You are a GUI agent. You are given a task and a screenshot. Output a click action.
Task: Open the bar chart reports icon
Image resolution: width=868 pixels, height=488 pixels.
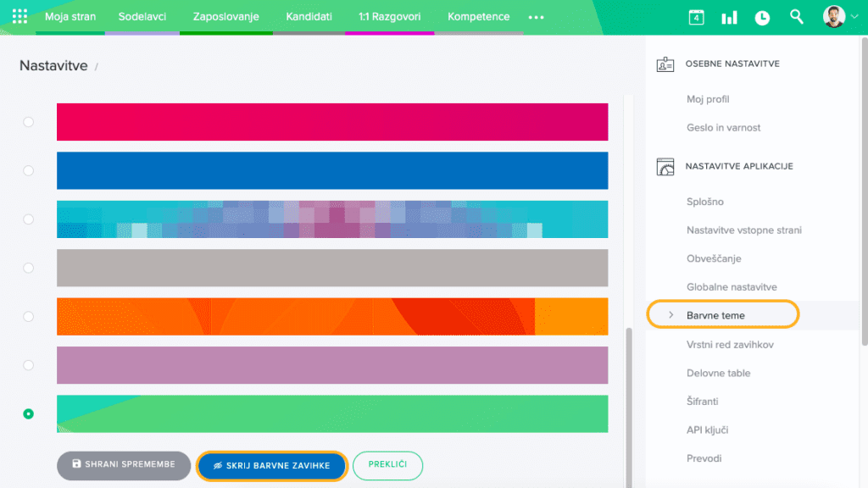[x=729, y=17]
